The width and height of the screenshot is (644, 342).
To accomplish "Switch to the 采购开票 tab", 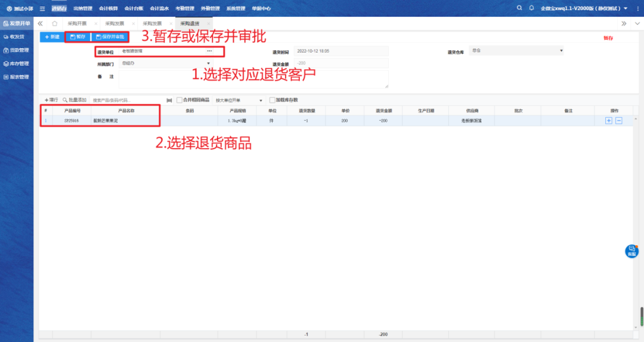I will [77, 23].
